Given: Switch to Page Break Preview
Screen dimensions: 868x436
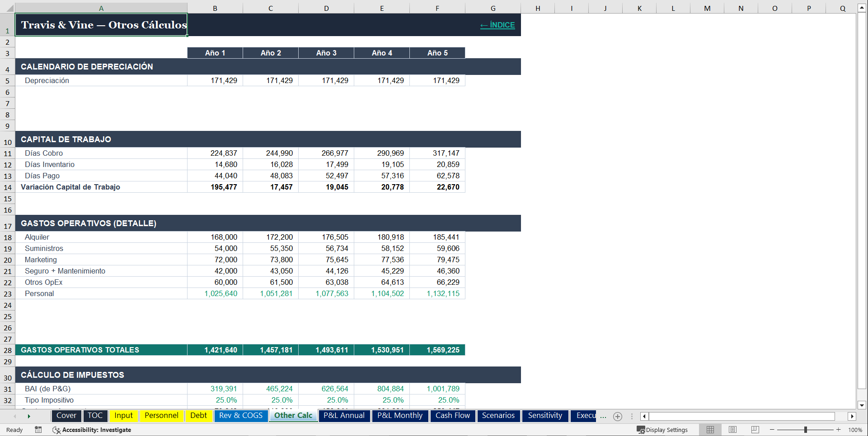Looking at the screenshot, I should point(755,430).
